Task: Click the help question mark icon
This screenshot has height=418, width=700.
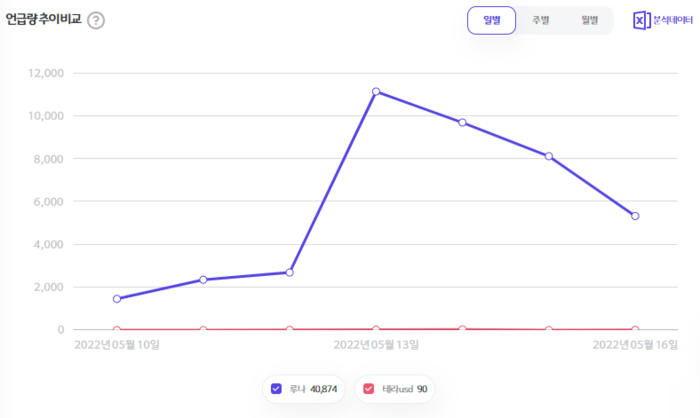Action: [x=96, y=20]
